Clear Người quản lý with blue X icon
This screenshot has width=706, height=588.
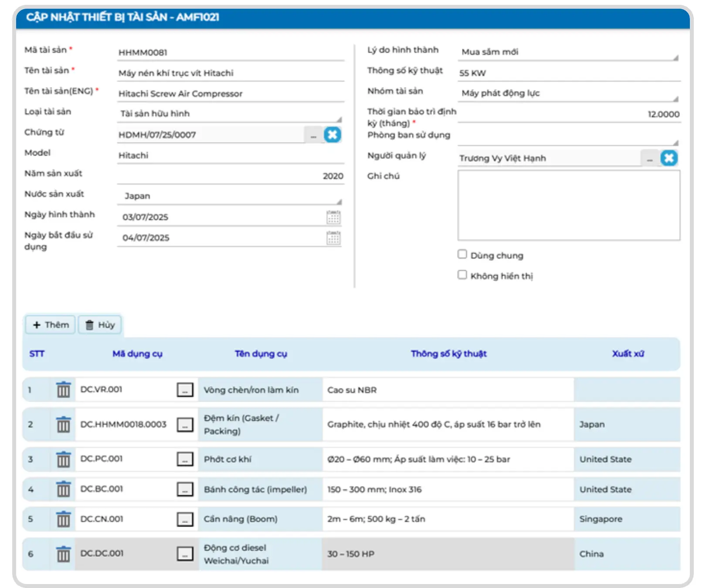(x=669, y=158)
